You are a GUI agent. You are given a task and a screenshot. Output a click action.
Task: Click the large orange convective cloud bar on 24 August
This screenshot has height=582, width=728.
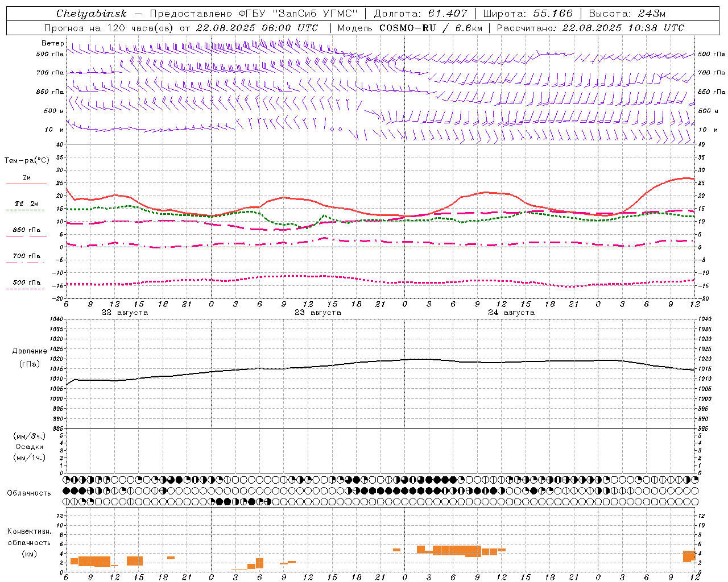457,550
